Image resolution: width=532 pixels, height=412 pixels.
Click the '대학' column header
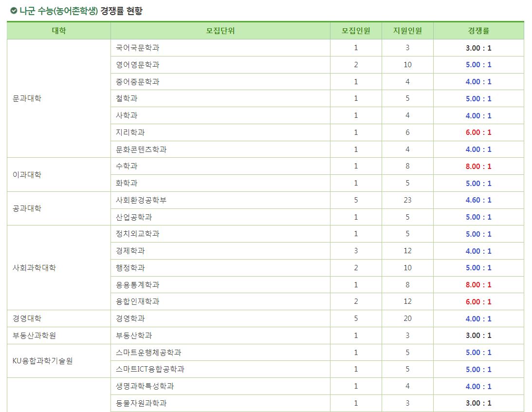(x=59, y=31)
